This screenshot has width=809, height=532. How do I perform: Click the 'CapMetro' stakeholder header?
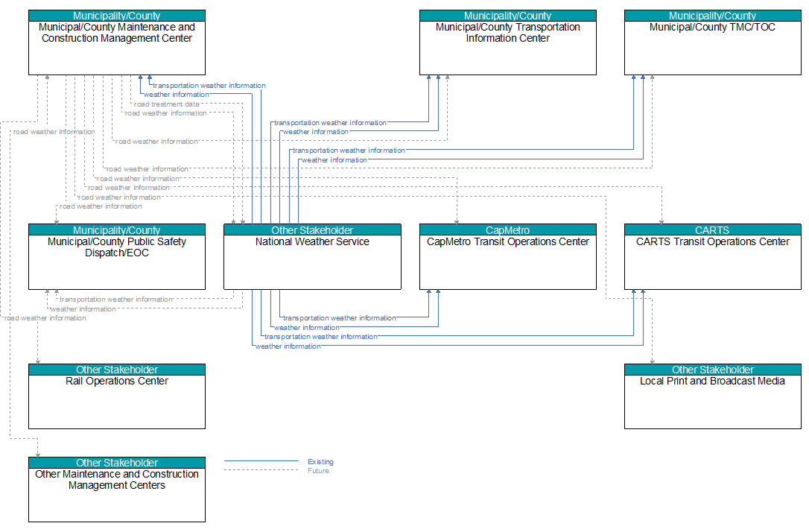(508, 230)
